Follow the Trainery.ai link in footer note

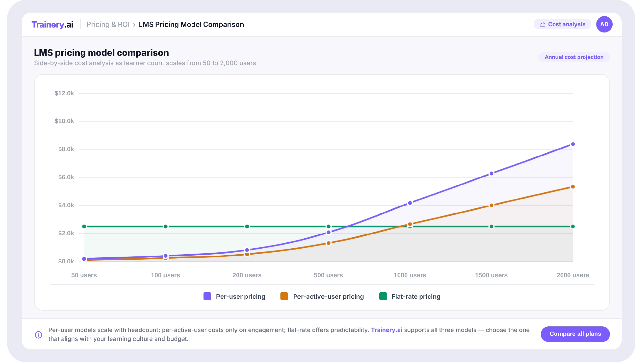click(387, 330)
